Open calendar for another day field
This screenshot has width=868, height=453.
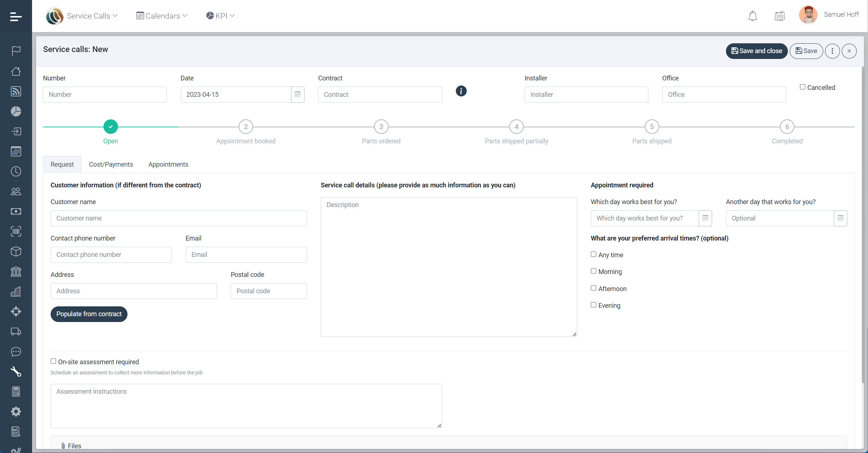point(840,218)
